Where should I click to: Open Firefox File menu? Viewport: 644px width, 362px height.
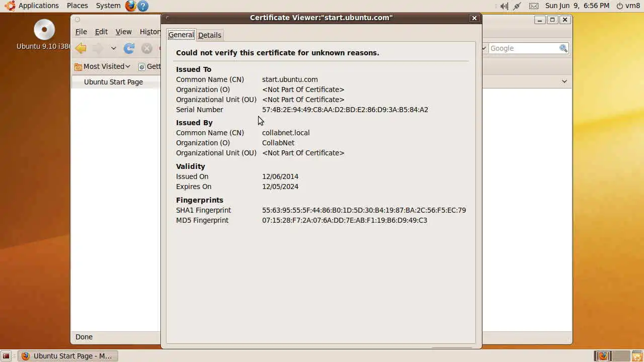click(x=81, y=32)
